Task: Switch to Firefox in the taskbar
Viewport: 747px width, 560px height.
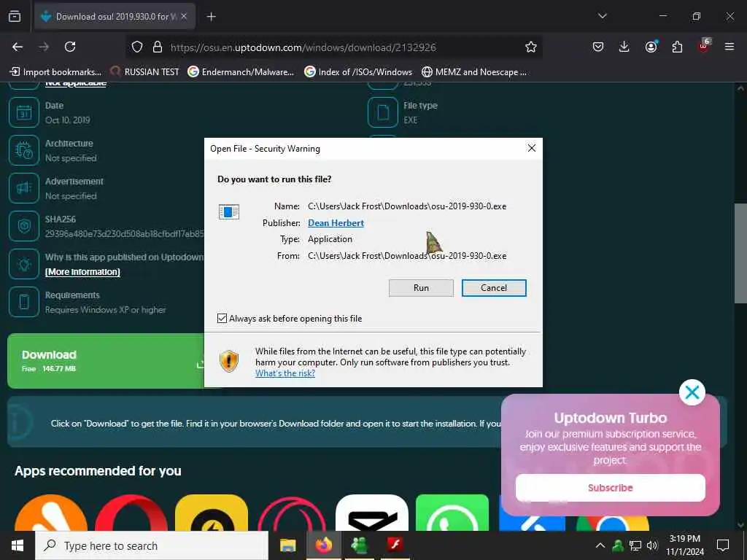Action: [323, 545]
